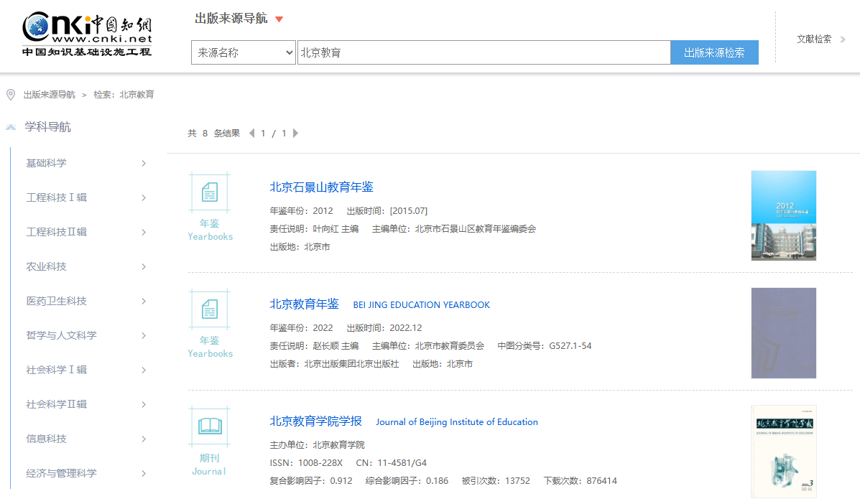This screenshot has height=504, width=860.
Task: Click ISSN: 1008-228X text
Action: click(306, 464)
